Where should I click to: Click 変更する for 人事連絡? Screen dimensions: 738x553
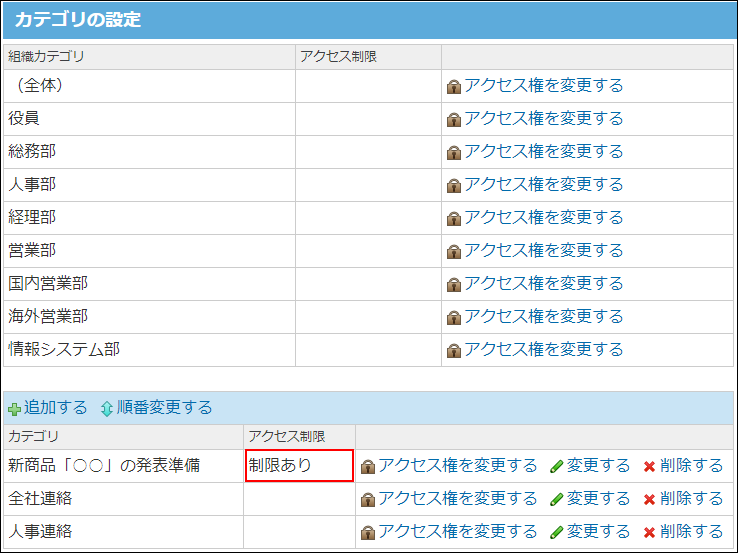598,531
